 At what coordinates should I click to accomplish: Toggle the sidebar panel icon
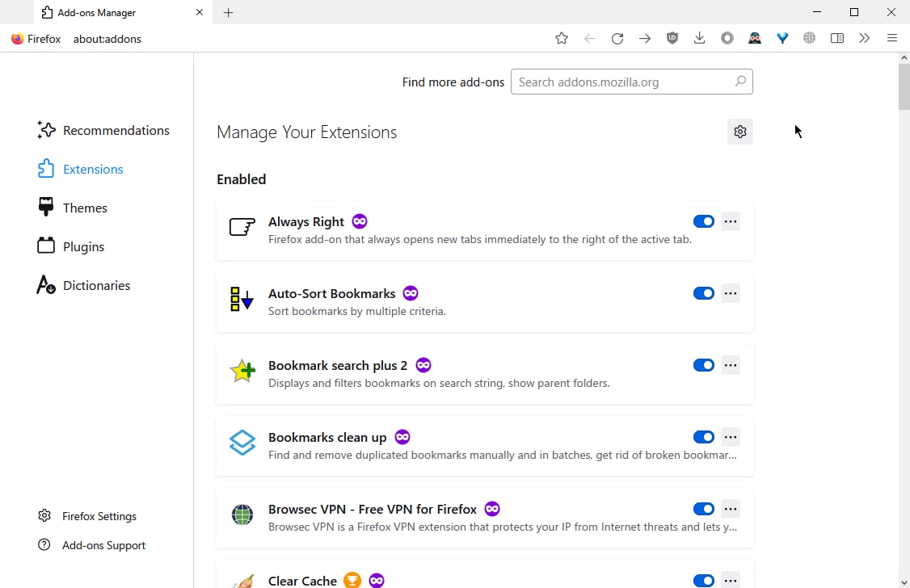837,38
